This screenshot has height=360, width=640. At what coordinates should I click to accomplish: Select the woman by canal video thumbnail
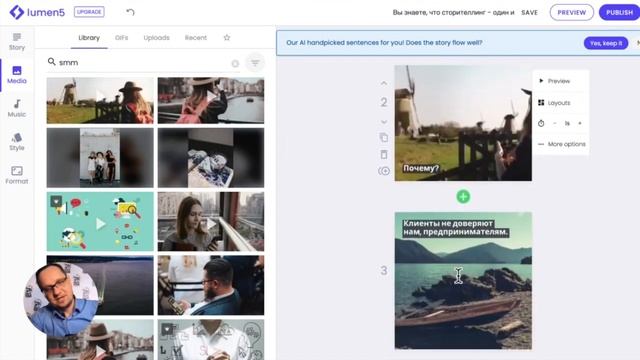[211, 100]
